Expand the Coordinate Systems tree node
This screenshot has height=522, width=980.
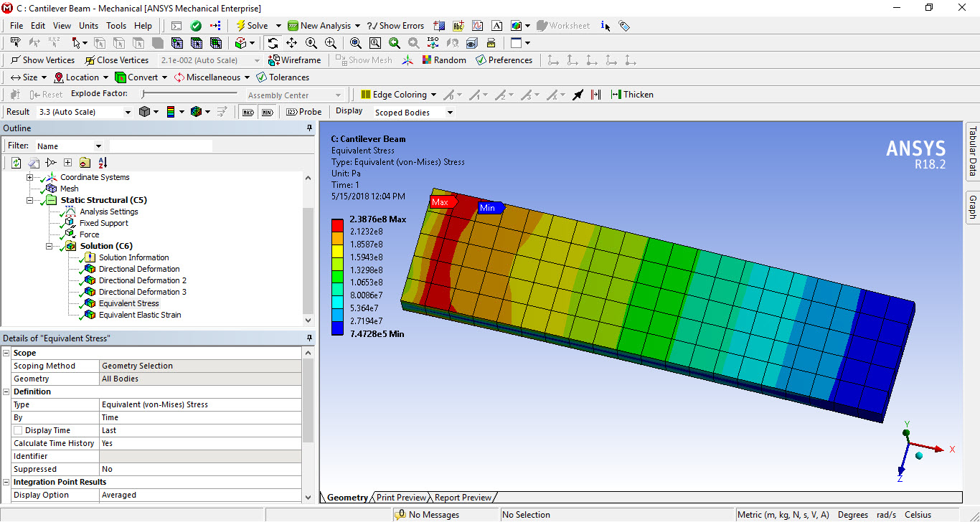[30, 177]
